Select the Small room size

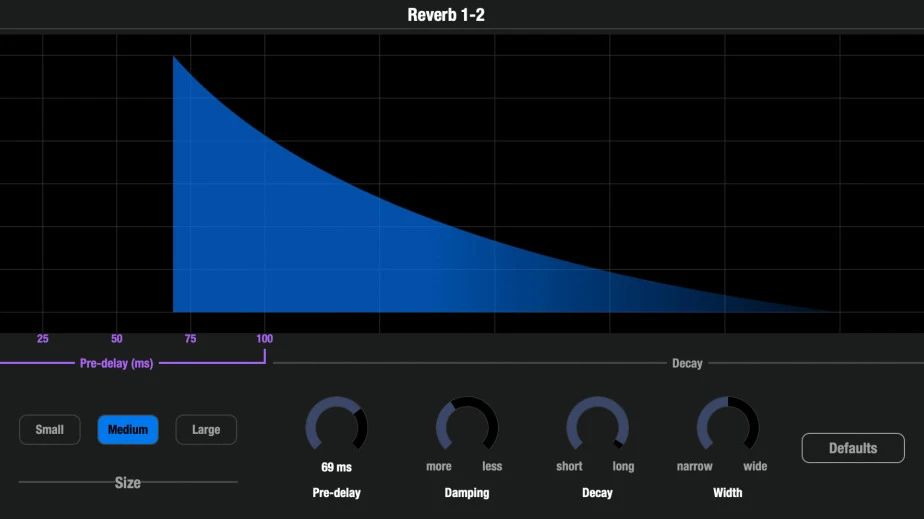point(50,429)
